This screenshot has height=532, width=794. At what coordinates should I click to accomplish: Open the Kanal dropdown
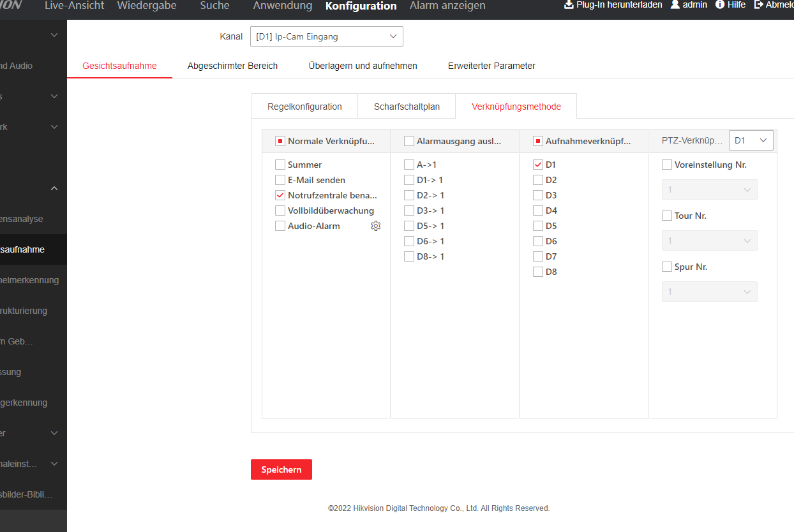coord(326,36)
